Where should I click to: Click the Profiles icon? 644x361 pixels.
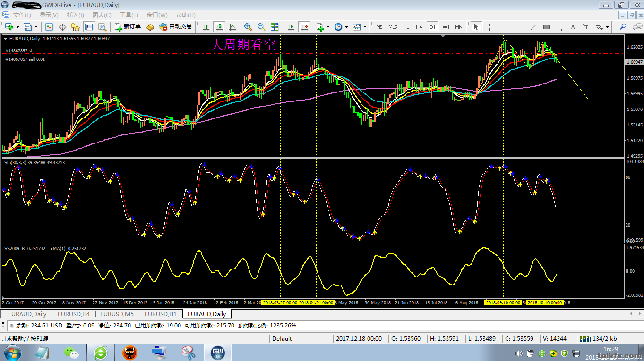(28, 27)
